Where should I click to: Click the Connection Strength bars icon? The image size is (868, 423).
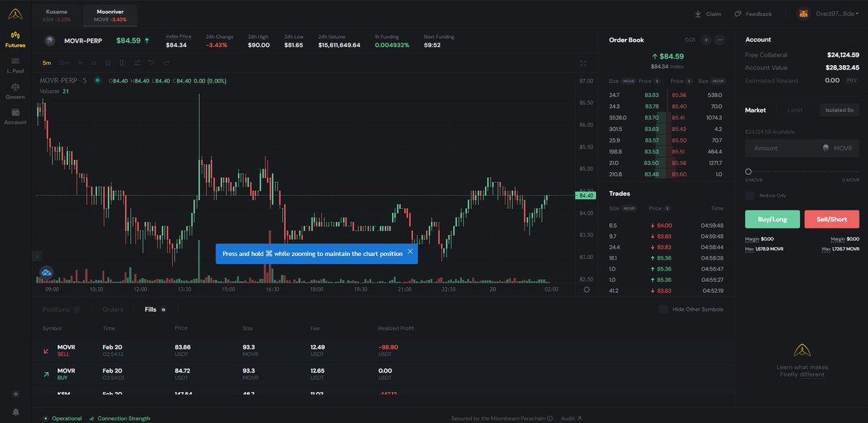click(92, 418)
